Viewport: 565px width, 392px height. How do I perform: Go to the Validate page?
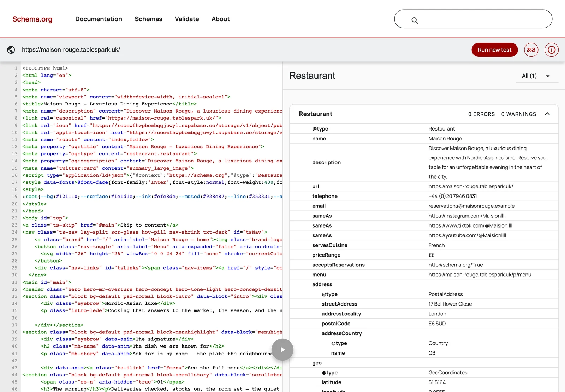(x=187, y=19)
